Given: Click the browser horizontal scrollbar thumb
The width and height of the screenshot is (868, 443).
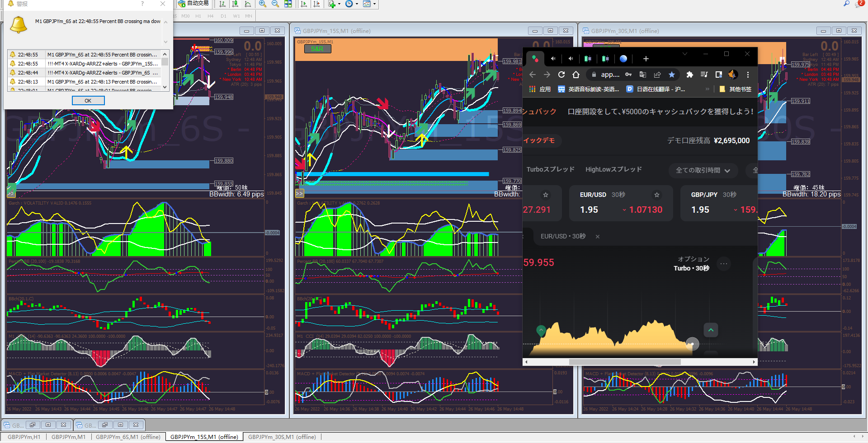Looking at the screenshot, I should 625,362.
